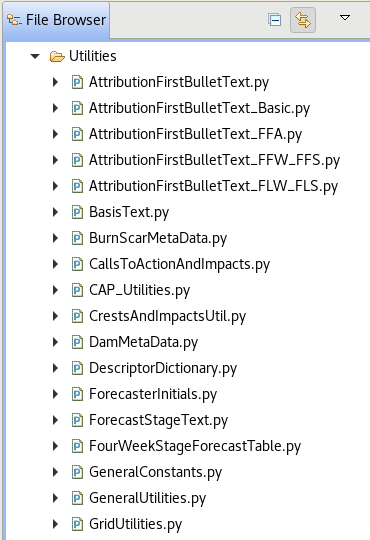Click the file icon for GeneralConstants.py

pyautogui.click(x=77, y=472)
